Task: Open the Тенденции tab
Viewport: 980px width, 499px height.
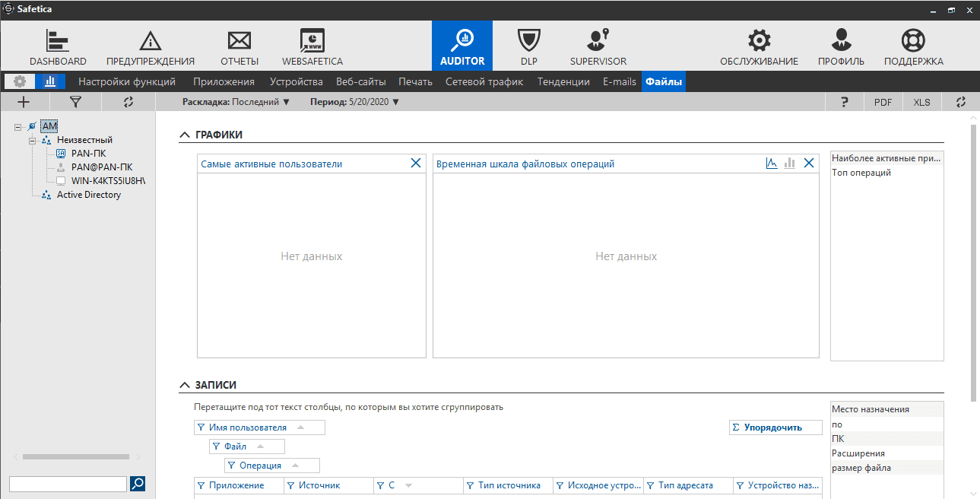Action: [x=563, y=81]
